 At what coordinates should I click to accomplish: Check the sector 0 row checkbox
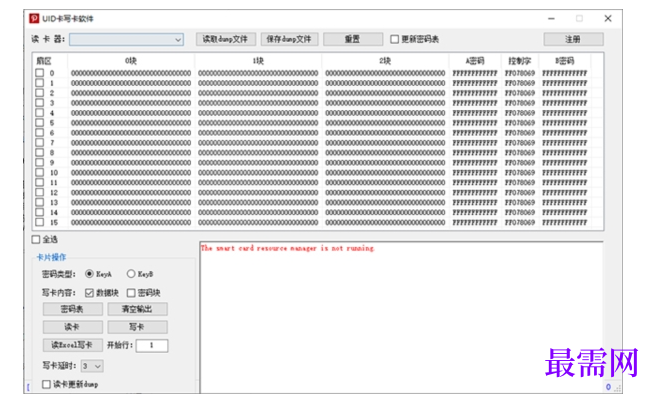pos(40,73)
